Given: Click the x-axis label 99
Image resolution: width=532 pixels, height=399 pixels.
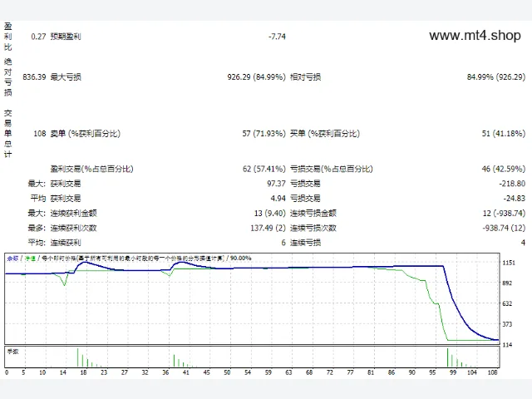Looking at the screenshot, I should pyautogui.click(x=453, y=372).
